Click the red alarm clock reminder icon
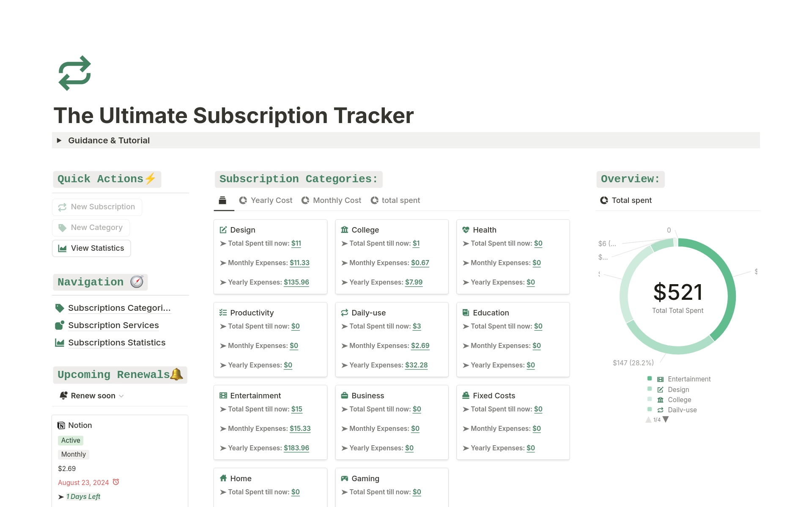812x507 pixels. [x=116, y=482]
